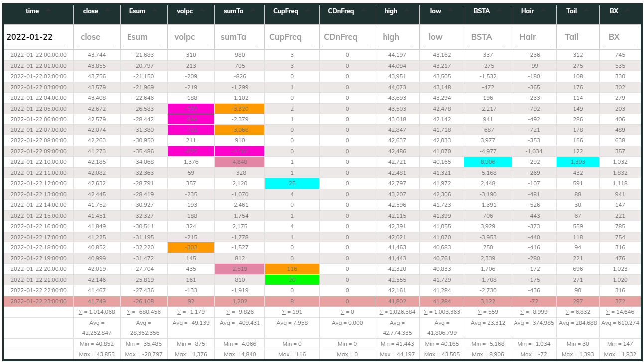
Task: Click the cyan CupFreq cell 25
Action: 292,183
